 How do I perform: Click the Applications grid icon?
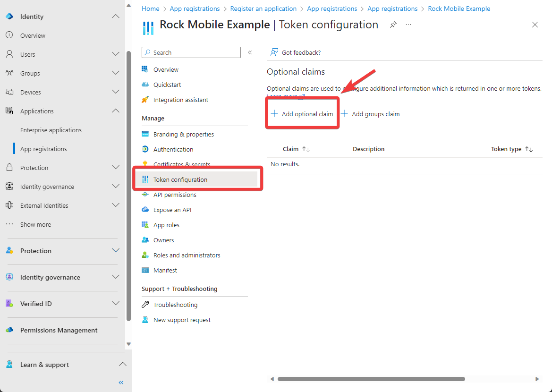(x=9, y=111)
